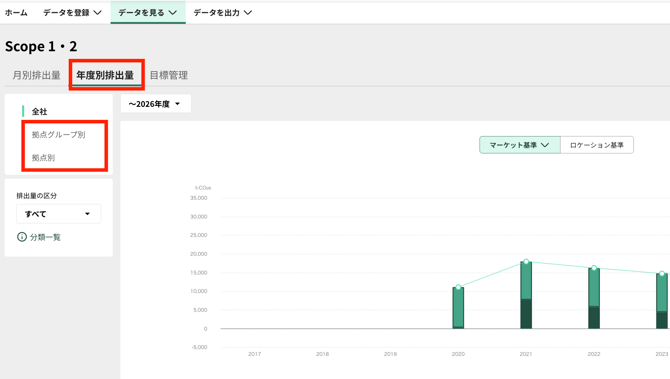Open the 分類一覧 link
670x379 pixels.
[45, 237]
